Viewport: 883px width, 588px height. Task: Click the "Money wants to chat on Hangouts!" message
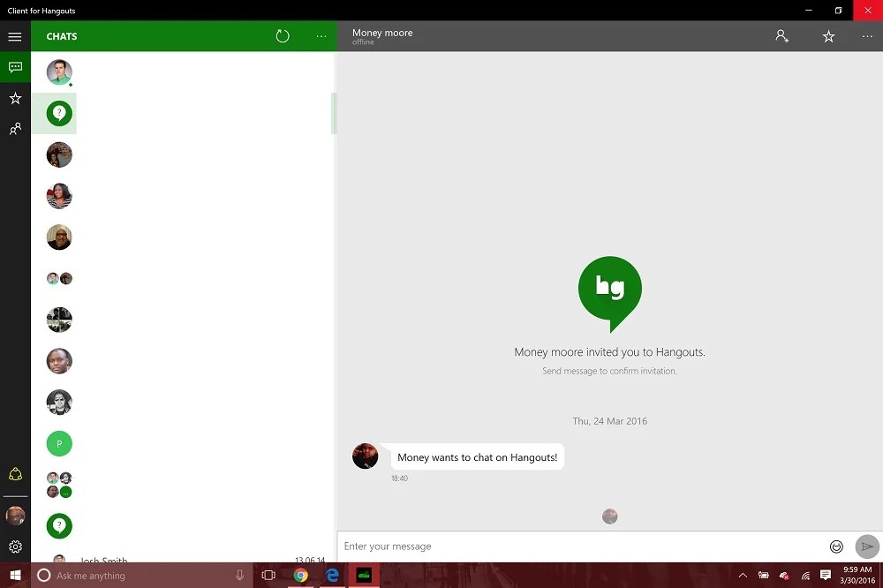[478, 457]
